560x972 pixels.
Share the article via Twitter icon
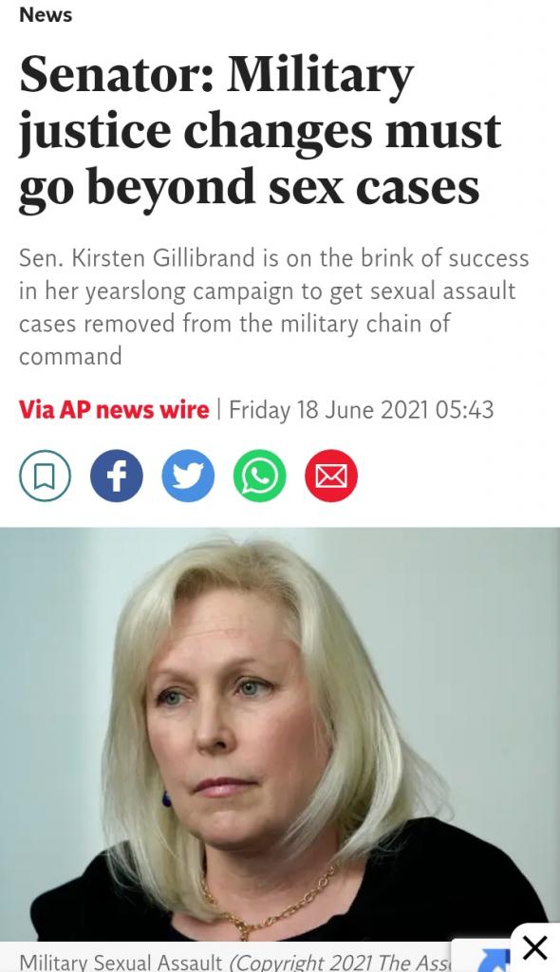click(188, 476)
